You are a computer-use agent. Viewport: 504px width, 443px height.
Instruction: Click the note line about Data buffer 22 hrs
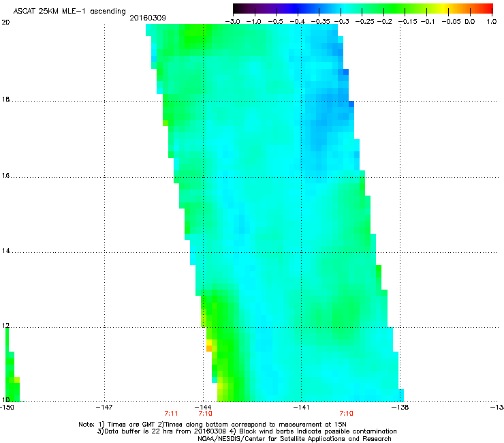click(x=247, y=431)
